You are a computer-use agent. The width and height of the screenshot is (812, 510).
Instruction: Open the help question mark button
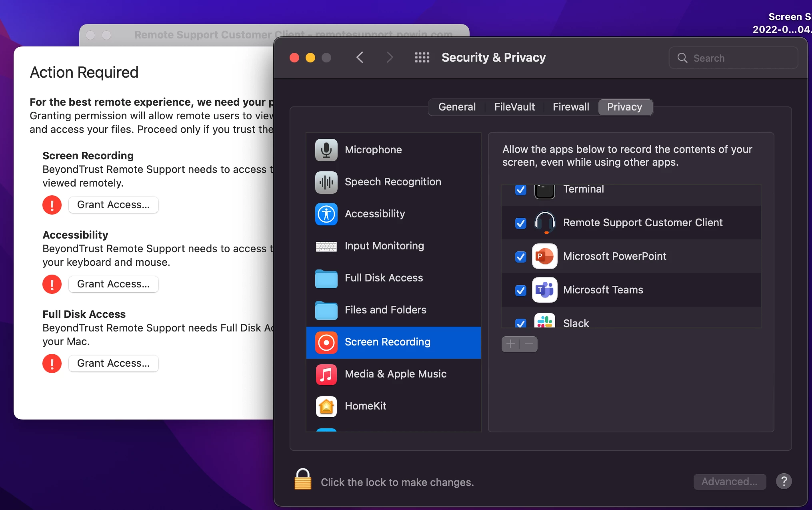click(x=784, y=481)
